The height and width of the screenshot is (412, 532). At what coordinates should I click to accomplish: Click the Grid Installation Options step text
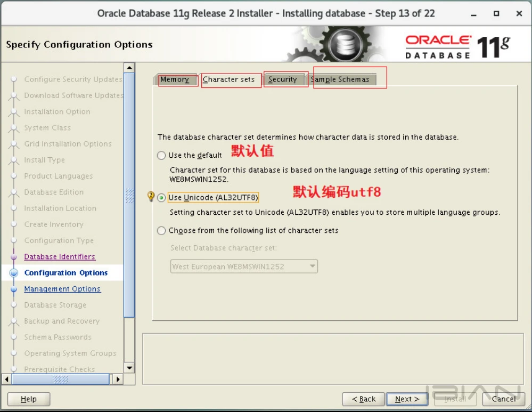68,144
